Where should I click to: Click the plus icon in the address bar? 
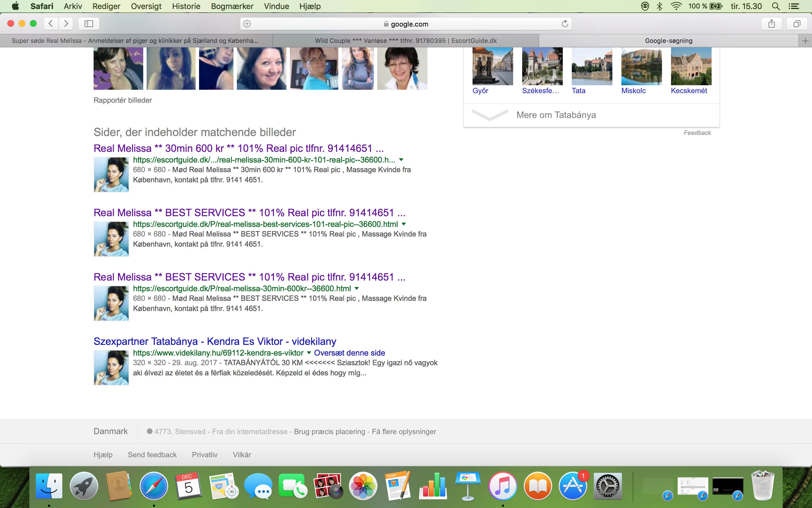pos(247,23)
